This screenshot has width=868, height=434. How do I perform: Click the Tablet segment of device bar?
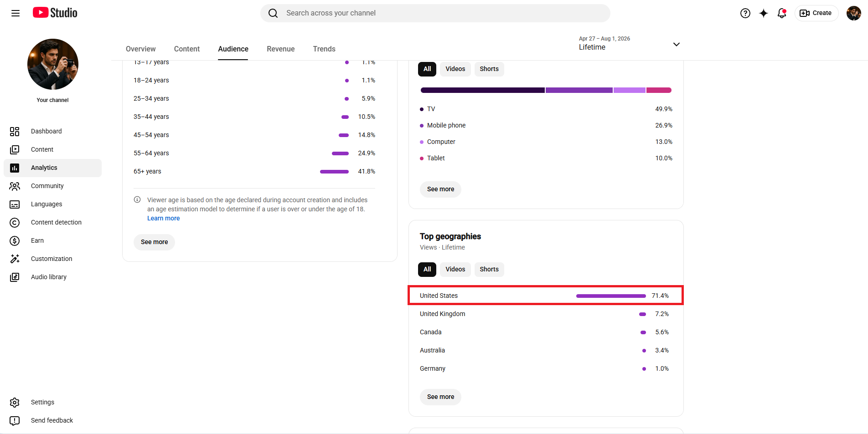pyautogui.click(x=659, y=90)
